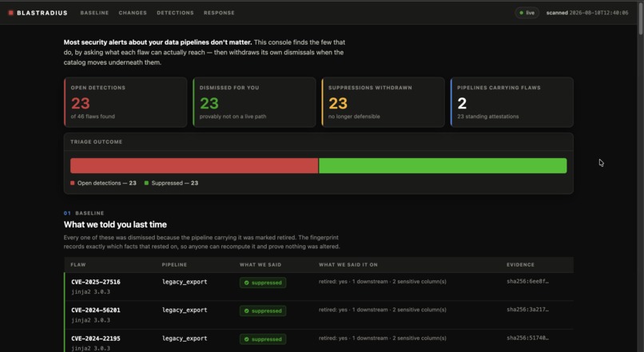Screen dimensions: 644x352
Task: Click suppressed badge for CVE-2024-22195
Action: pos(263,339)
